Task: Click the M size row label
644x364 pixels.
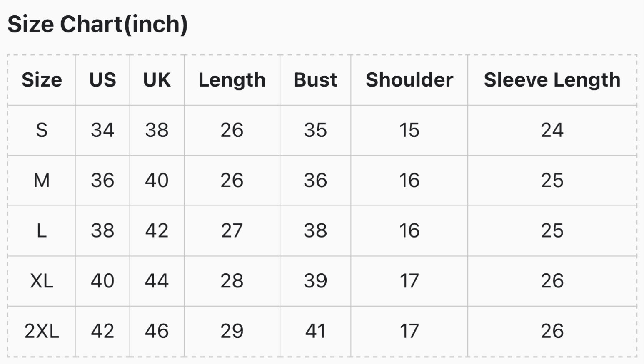Action: pos(42,181)
